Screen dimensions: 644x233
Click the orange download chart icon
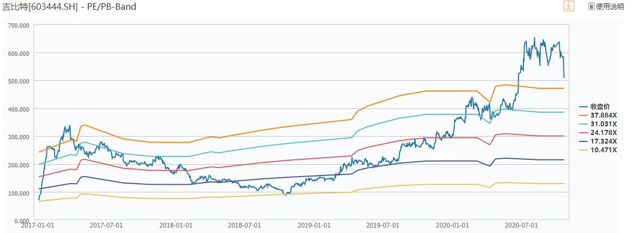[568, 6]
